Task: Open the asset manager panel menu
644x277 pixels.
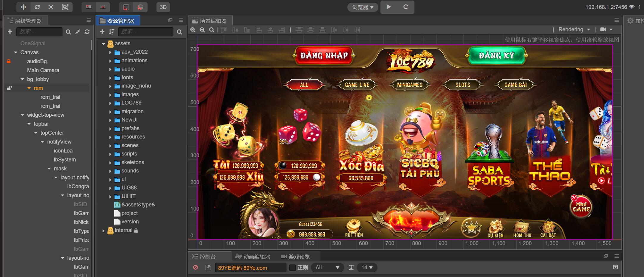Action: [181, 20]
